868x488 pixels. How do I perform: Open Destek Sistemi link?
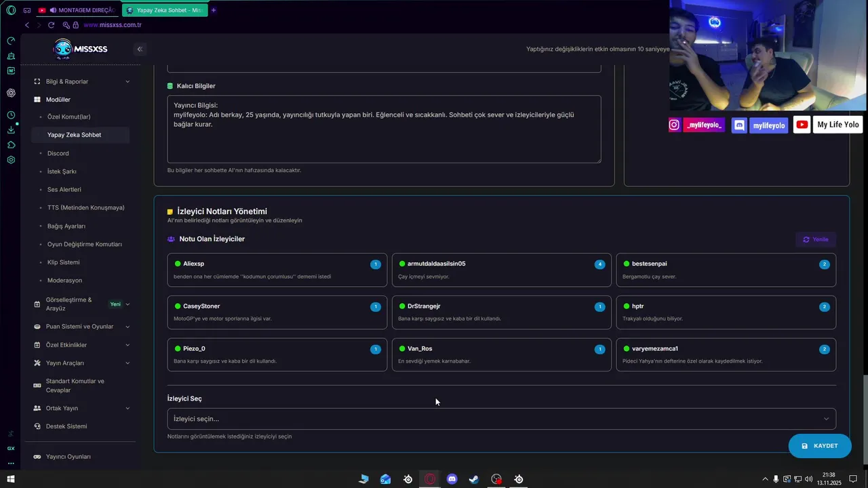point(66,426)
